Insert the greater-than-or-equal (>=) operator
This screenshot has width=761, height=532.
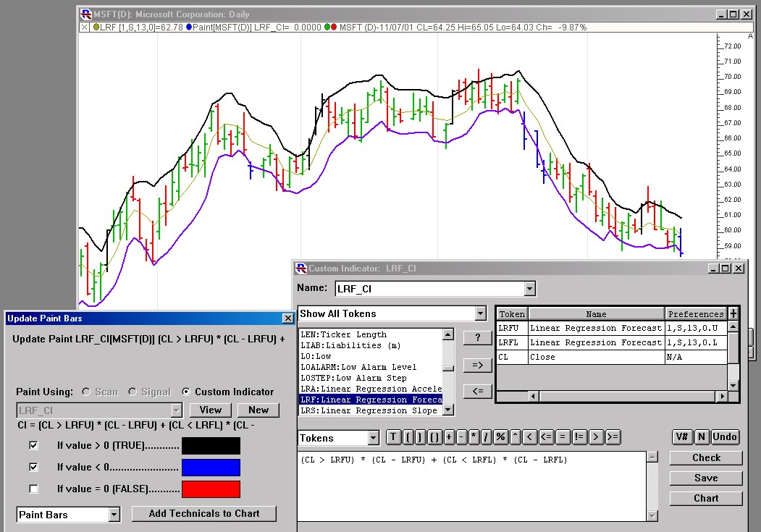[613, 437]
